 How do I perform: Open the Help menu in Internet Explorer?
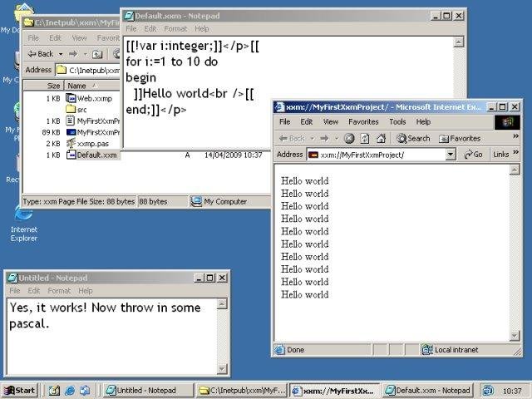click(x=423, y=121)
